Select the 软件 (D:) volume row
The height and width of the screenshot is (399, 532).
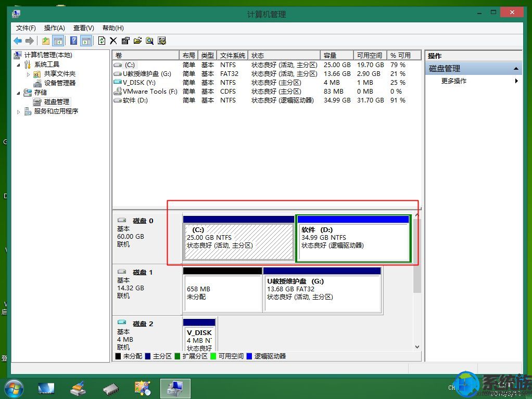pyautogui.click(x=267, y=100)
